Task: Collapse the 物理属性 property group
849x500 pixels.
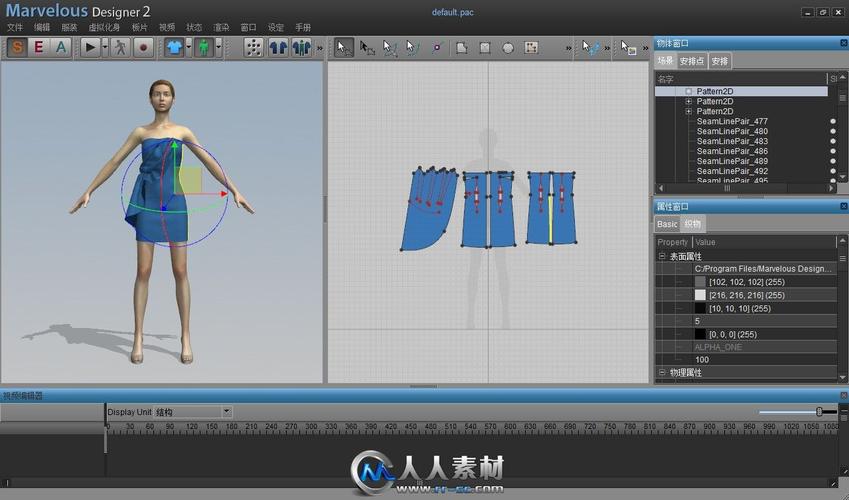Action: point(662,372)
